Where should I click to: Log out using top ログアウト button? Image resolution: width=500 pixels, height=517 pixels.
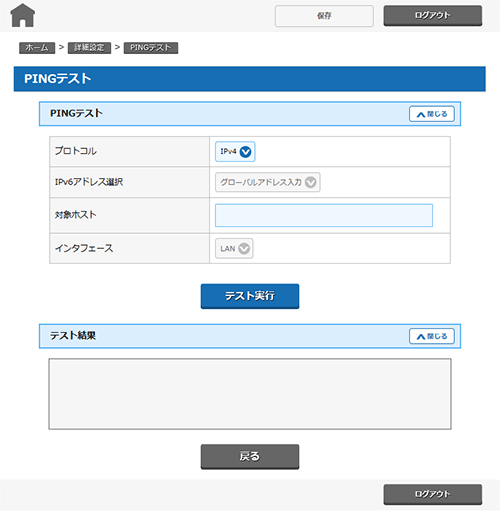pyautogui.click(x=433, y=15)
